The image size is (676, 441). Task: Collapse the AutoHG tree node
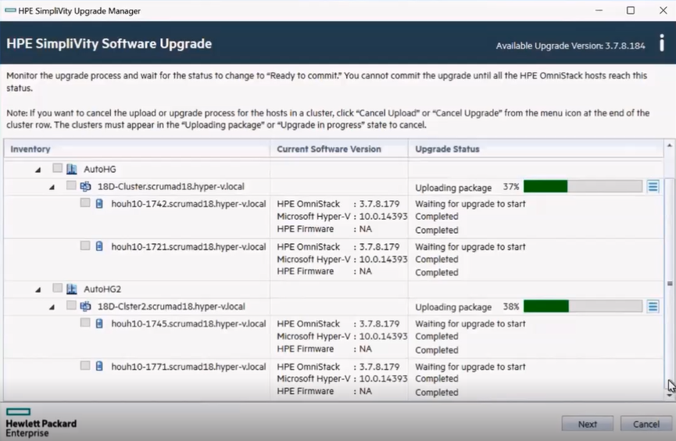(x=38, y=170)
